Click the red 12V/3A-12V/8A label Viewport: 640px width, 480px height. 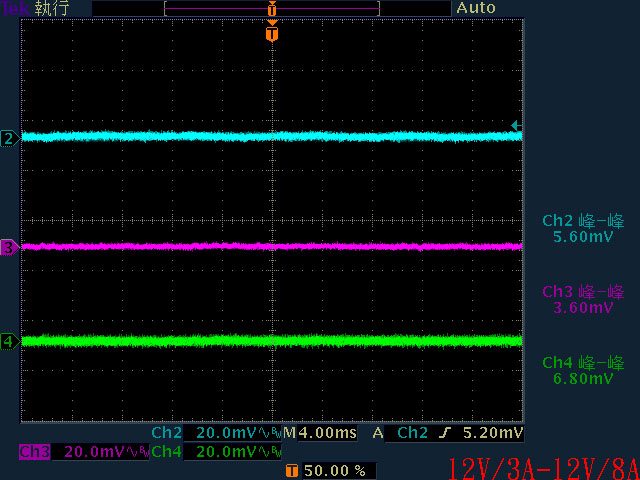[541, 468]
